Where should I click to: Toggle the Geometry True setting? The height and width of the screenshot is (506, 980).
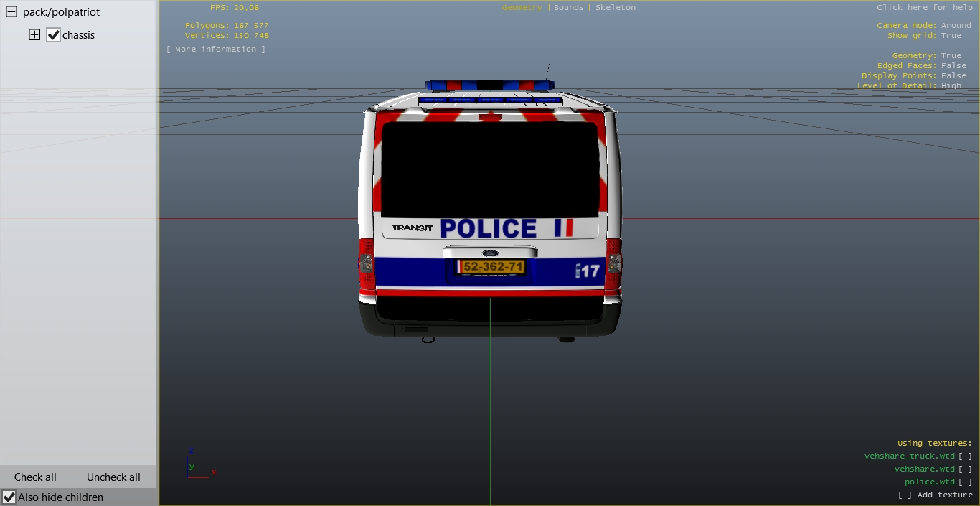(x=951, y=56)
